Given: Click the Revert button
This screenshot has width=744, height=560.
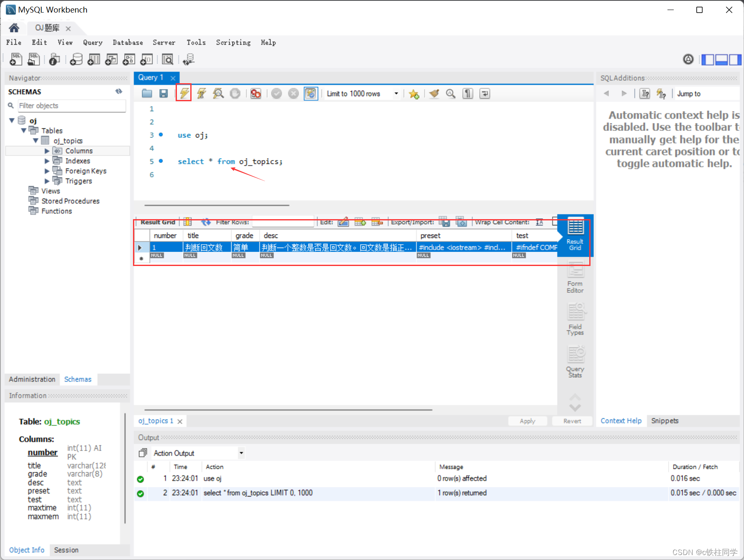Looking at the screenshot, I should [x=572, y=421].
